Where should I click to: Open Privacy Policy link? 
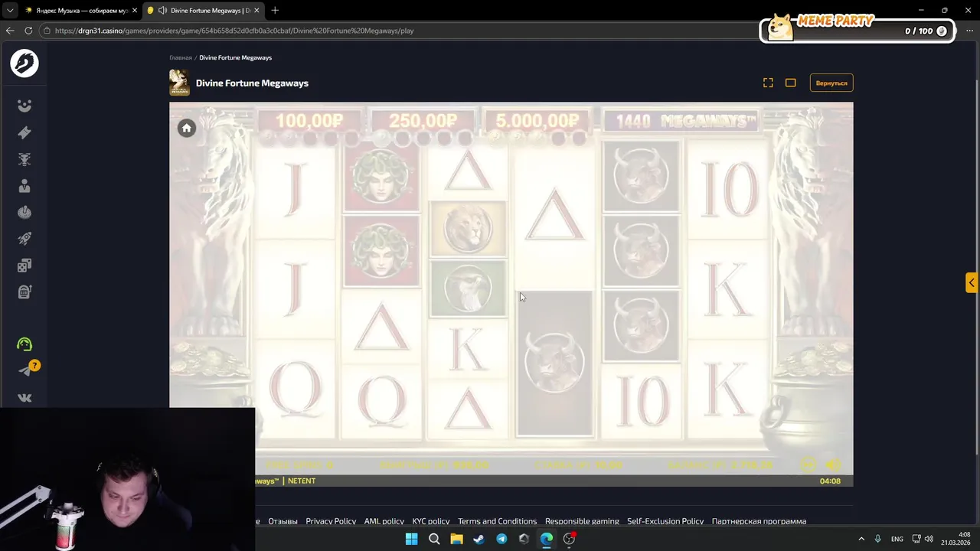click(331, 521)
